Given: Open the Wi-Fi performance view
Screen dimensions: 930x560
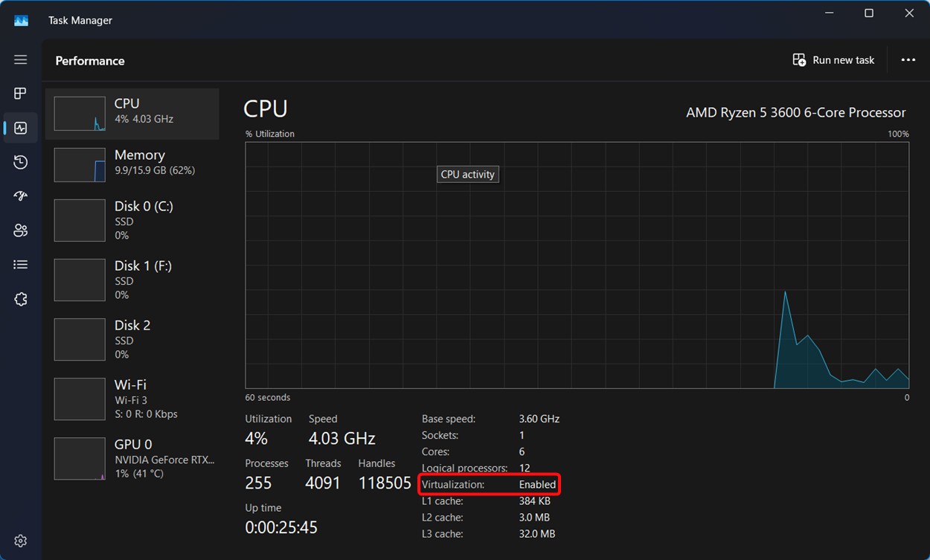Looking at the screenshot, I should coord(132,399).
